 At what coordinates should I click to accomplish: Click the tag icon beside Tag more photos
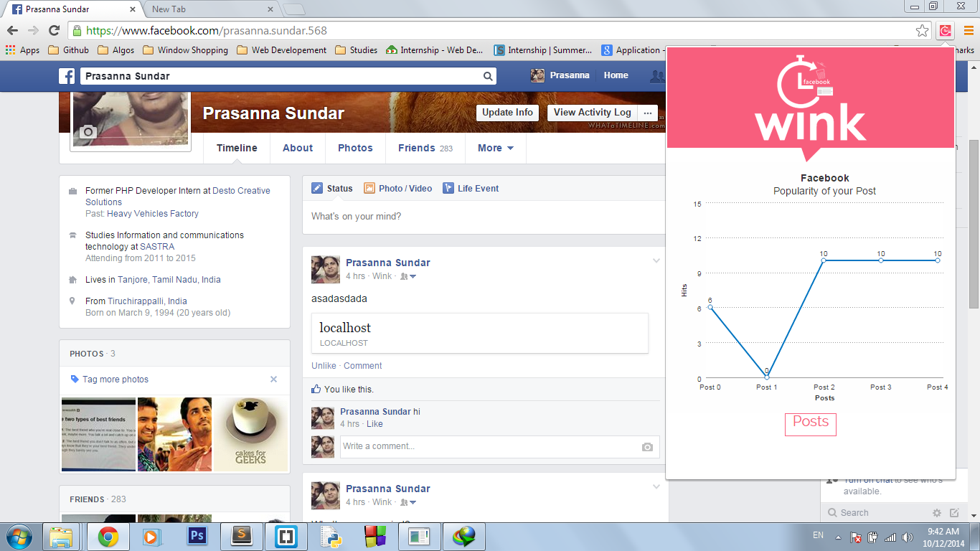tap(75, 380)
